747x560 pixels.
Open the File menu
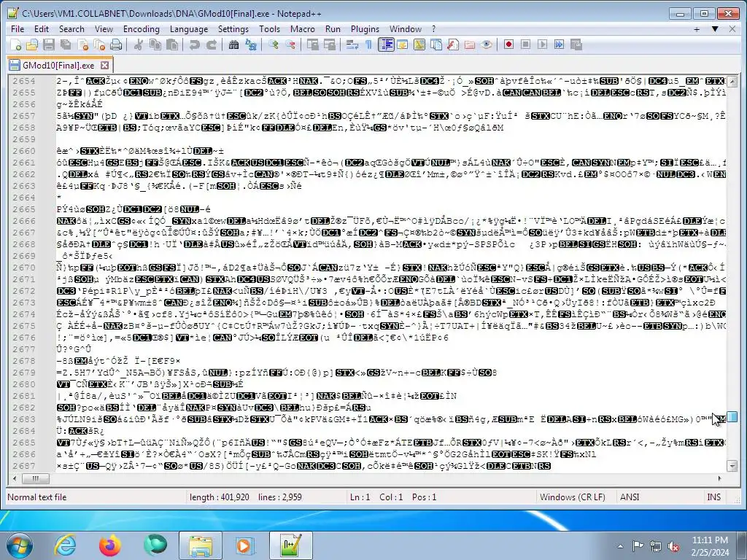point(18,29)
